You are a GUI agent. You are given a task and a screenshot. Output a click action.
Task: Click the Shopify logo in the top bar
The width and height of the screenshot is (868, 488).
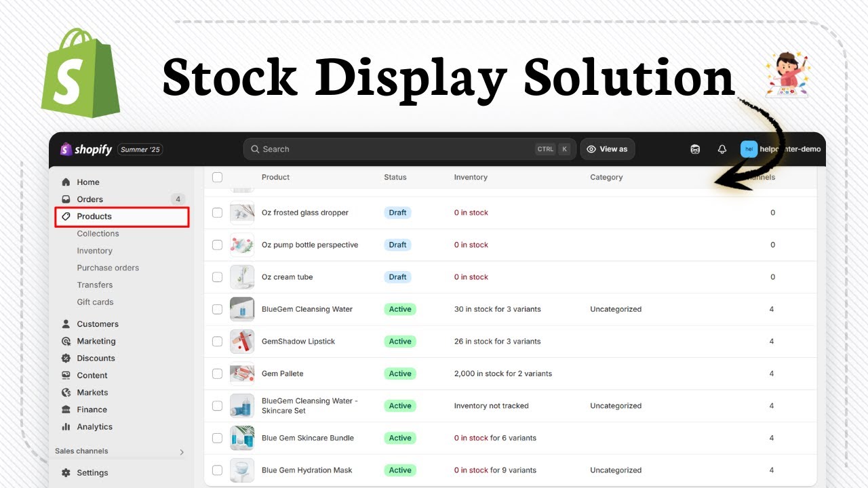click(x=86, y=149)
